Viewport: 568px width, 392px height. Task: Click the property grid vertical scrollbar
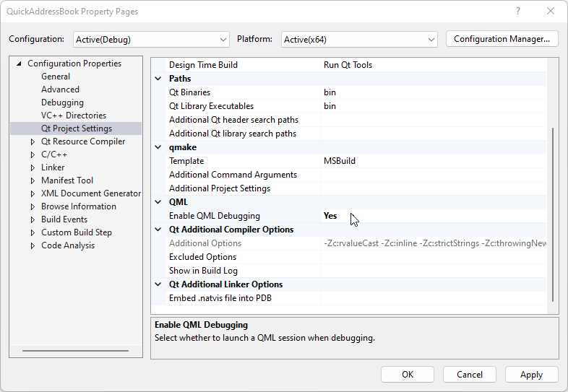pos(553,214)
